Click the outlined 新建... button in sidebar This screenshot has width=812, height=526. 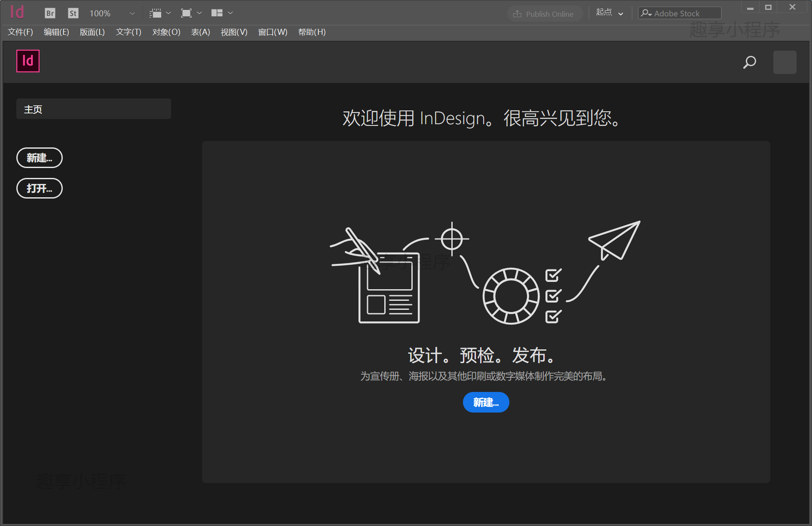point(40,158)
